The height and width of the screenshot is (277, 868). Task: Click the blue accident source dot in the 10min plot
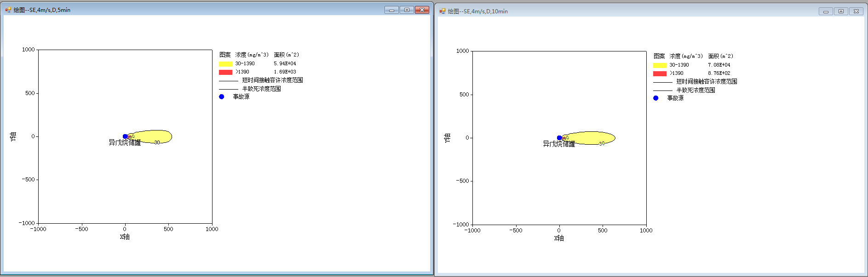pyautogui.click(x=559, y=138)
